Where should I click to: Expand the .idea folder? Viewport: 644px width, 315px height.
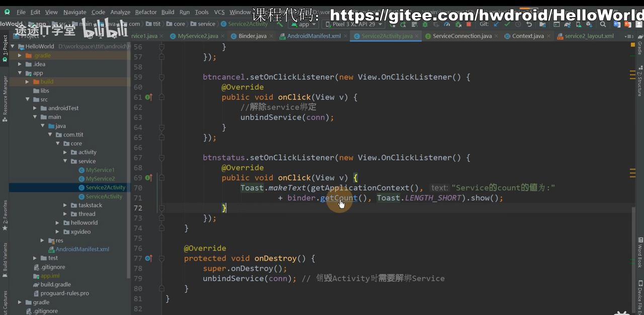20,64
